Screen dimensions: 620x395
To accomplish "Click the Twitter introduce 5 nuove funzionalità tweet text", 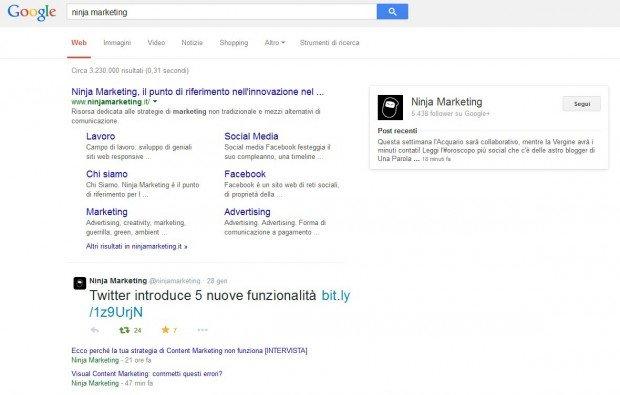I will (203, 296).
